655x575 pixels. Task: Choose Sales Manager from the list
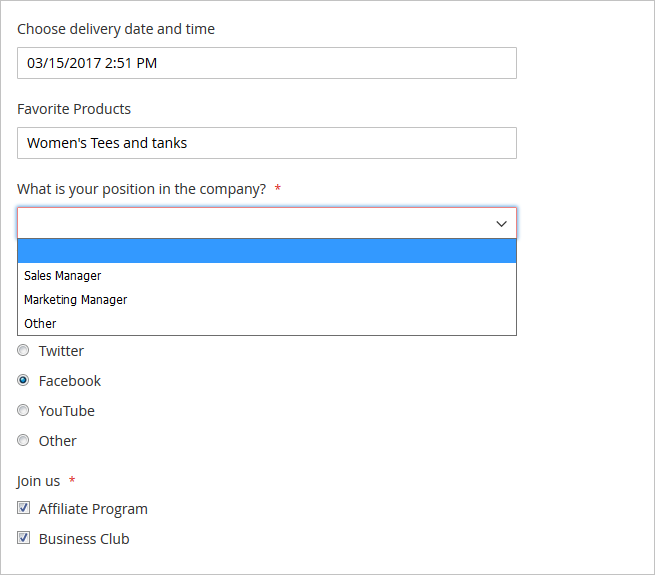click(62, 275)
